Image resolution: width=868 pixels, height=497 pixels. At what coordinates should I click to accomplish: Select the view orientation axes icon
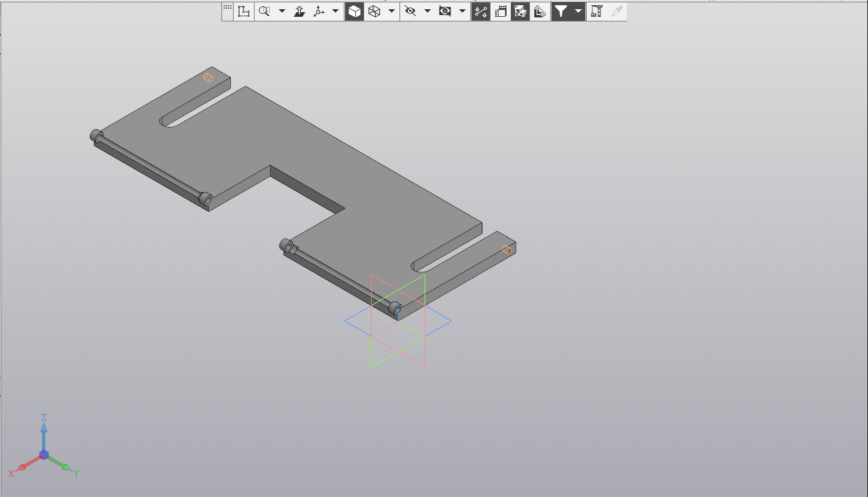coord(319,11)
